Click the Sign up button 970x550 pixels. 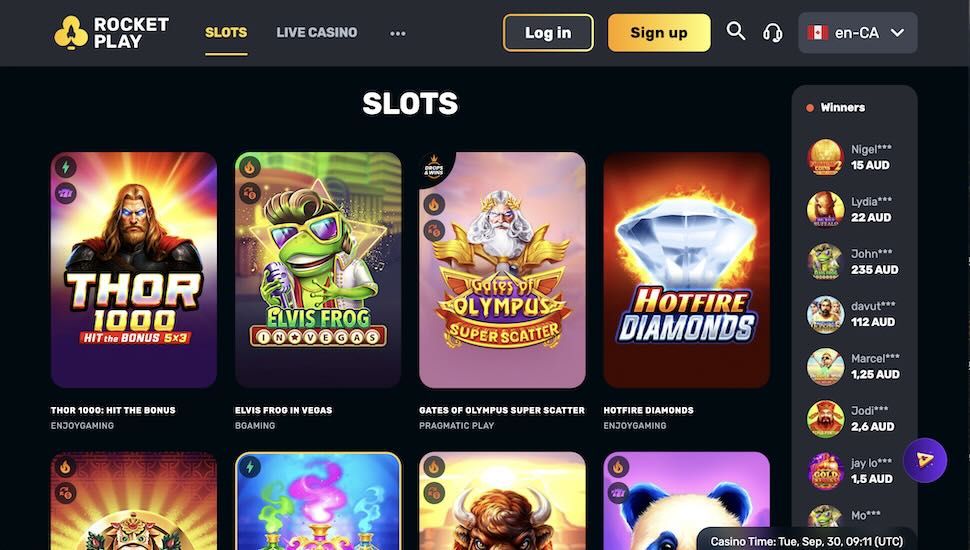tap(659, 33)
